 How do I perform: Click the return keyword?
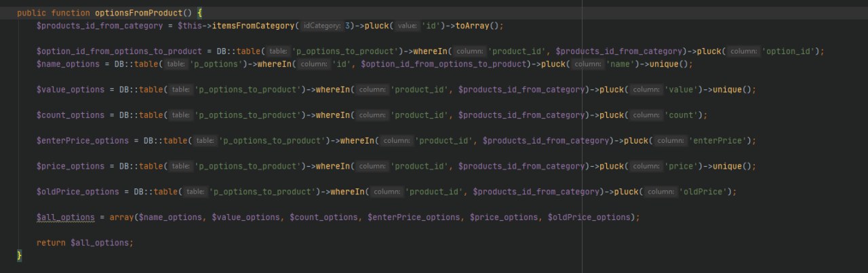click(x=52, y=243)
